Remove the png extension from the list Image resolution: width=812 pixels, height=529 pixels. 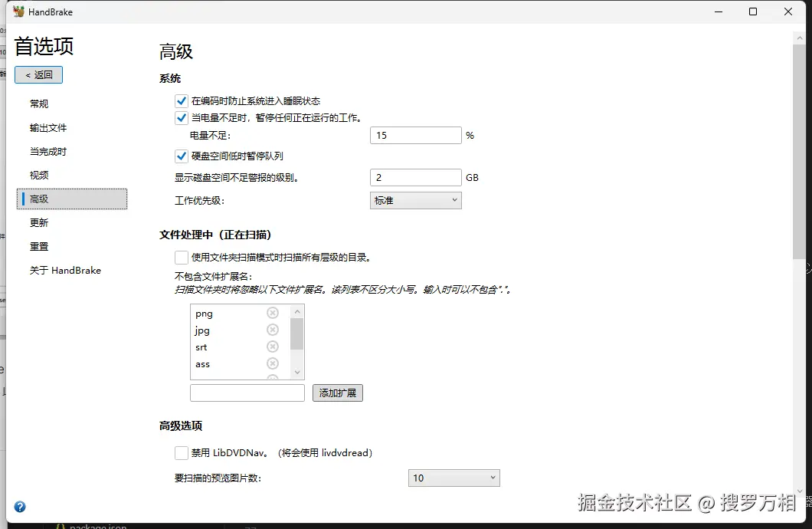pyautogui.click(x=273, y=313)
